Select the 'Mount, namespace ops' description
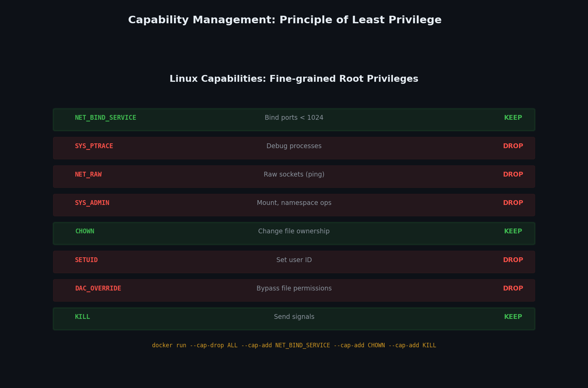588x388 pixels. (x=294, y=203)
